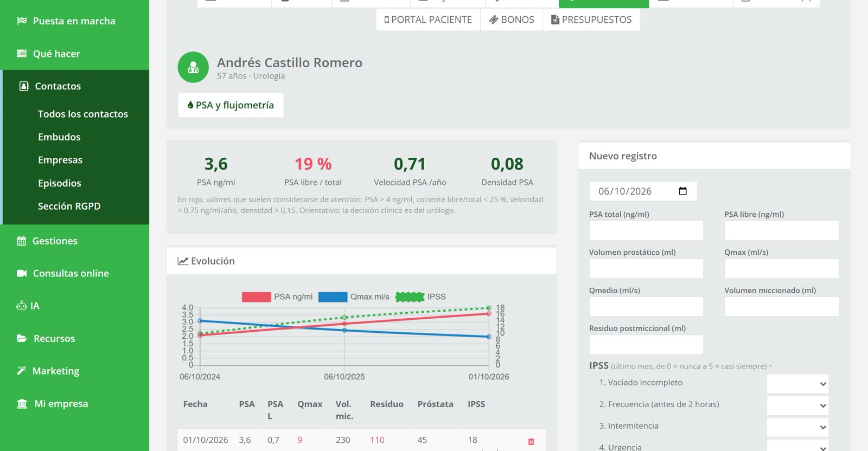Focus the Volumen prostático (ml) field
This screenshot has height=451, width=868.
pos(646,269)
